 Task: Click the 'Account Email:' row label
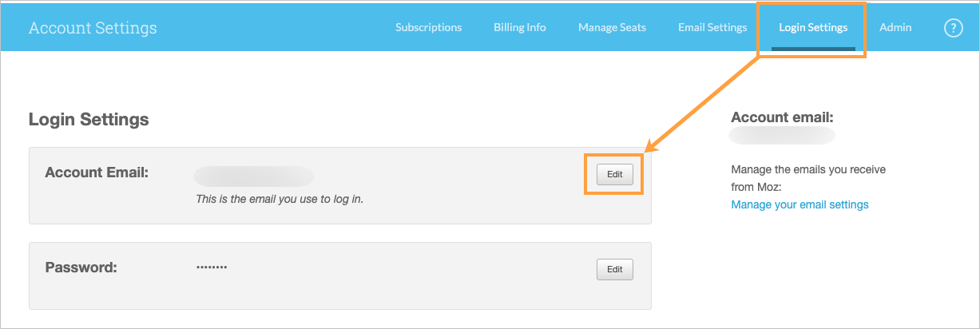point(97,172)
